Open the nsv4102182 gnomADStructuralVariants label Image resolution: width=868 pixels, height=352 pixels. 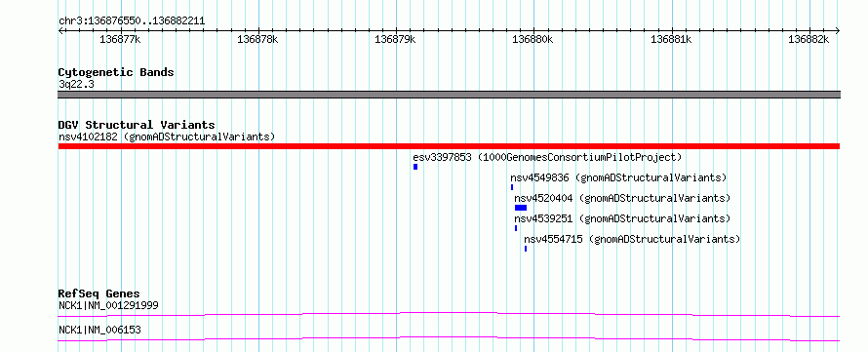click(167, 137)
